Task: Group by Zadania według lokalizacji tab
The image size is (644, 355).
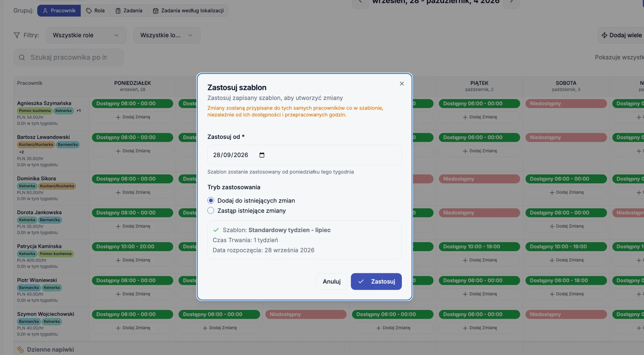Action: pos(188,11)
